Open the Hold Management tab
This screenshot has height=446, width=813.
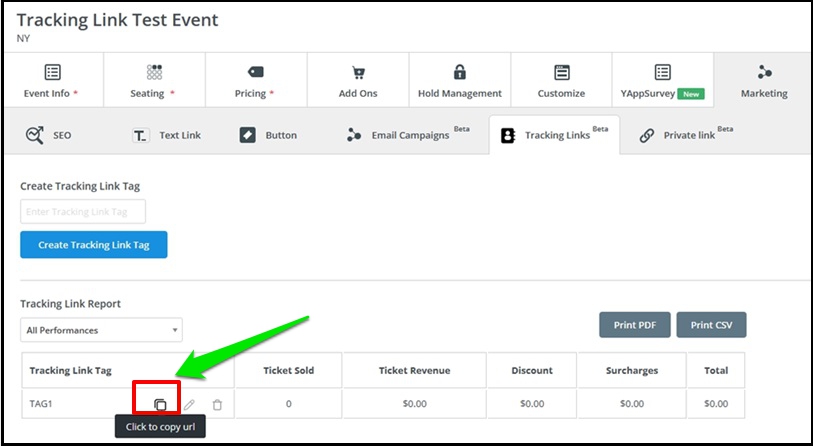(x=460, y=80)
